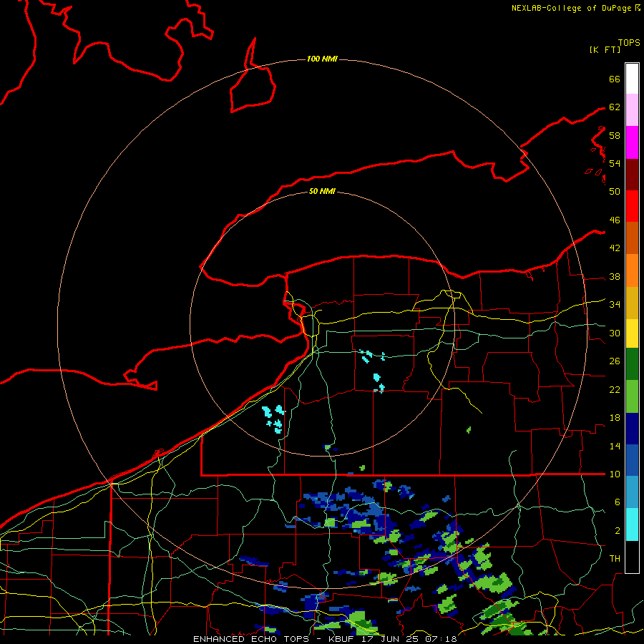Pick the navy blue legend swatch

pos(632,429)
